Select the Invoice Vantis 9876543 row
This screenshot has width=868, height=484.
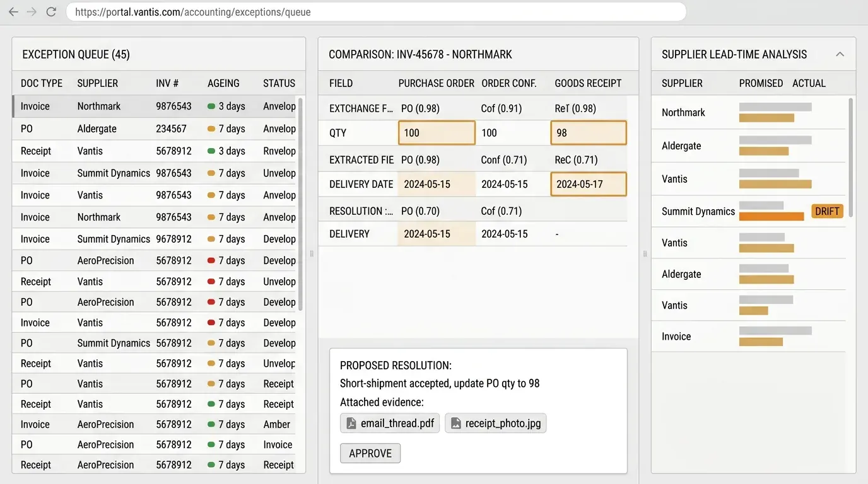point(155,195)
